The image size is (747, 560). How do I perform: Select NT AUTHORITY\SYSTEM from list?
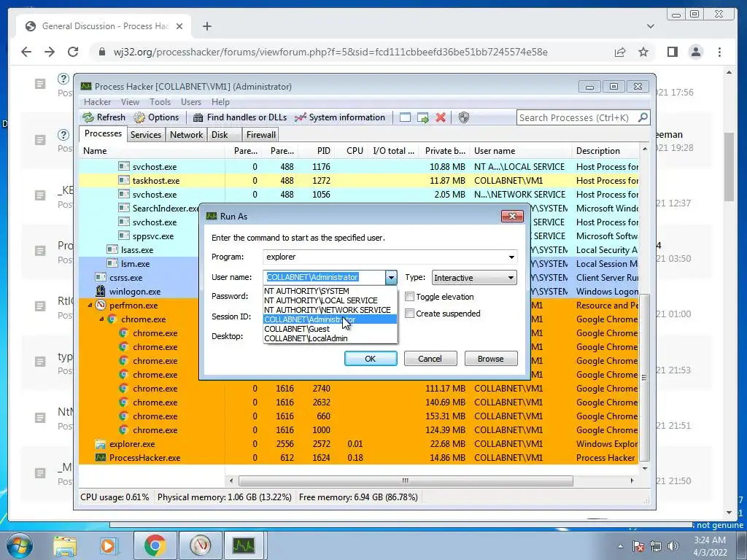point(330,291)
